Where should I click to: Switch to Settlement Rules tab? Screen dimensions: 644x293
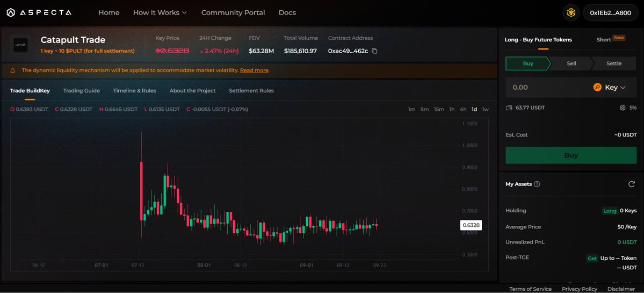[251, 90]
